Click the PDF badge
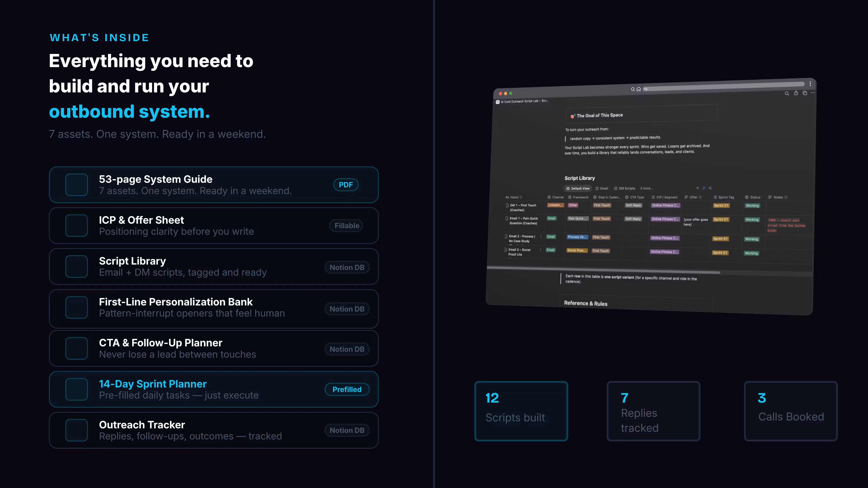Image resolution: width=868 pixels, height=488 pixels. pos(346,185)
